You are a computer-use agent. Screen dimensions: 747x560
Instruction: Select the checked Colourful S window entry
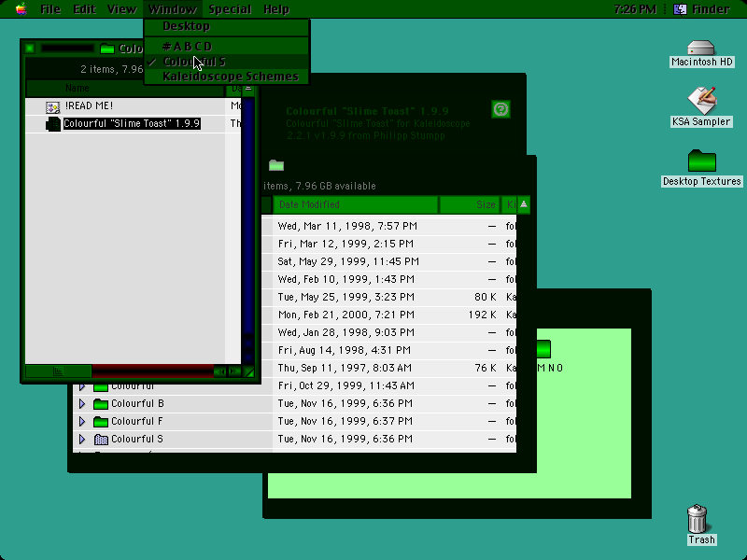(226, 62)
